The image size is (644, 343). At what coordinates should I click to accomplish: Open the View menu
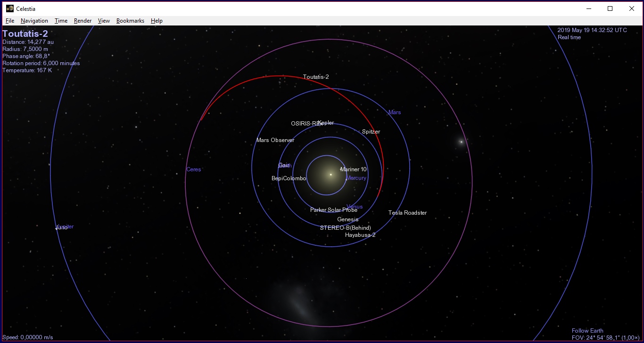pos(104,21)
